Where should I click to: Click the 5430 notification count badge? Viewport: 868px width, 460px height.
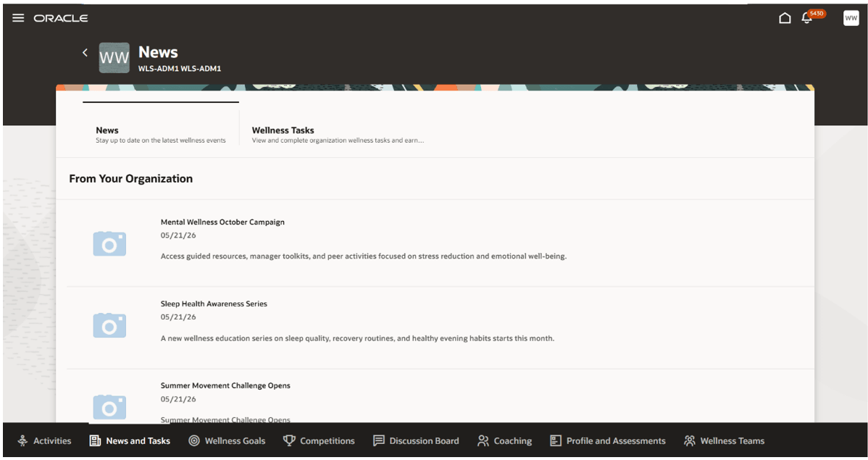tap(817, 13)
